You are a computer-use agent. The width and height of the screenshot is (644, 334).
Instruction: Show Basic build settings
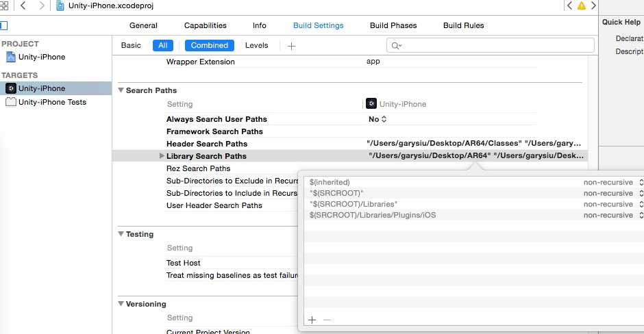pyautogui.click(x=131, y=46)
